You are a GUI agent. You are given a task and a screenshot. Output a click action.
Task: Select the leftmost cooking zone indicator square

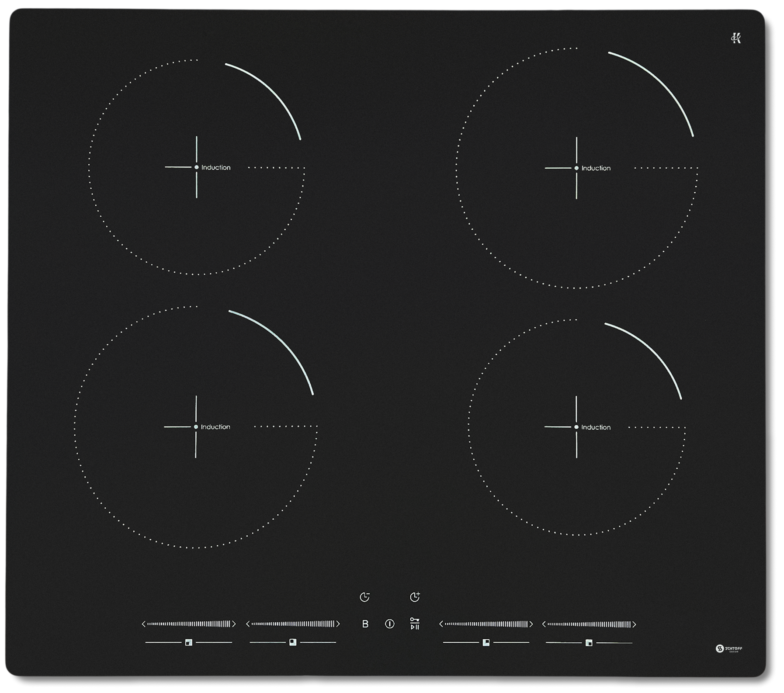pos(189,642)
